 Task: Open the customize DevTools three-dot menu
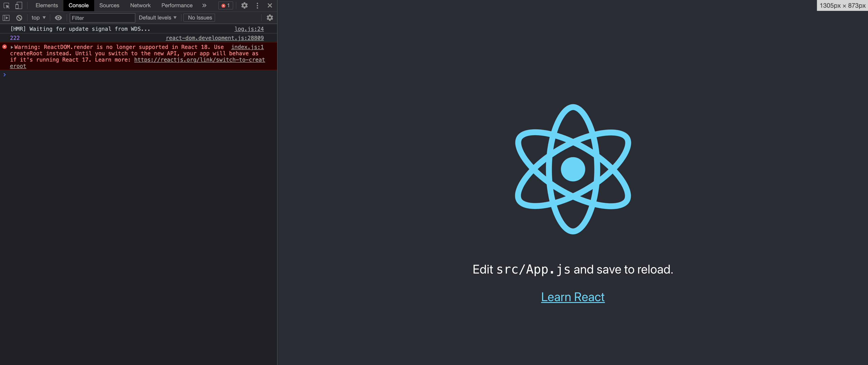(x=257, y=5)
